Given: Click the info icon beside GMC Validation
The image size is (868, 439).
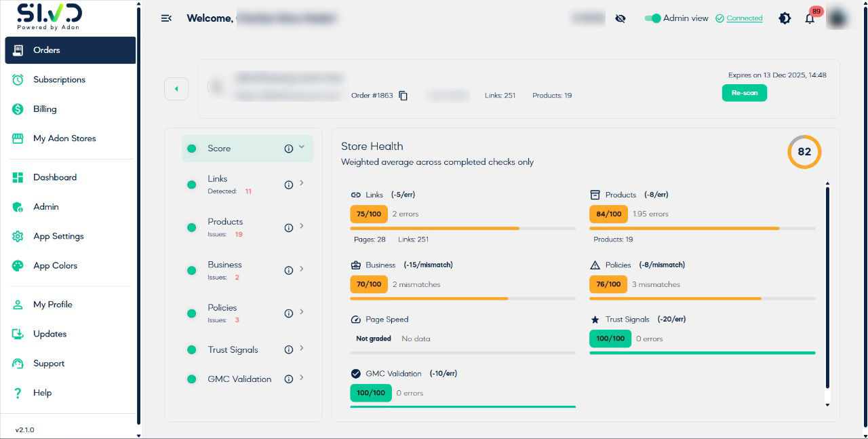Looking at the screenshot, I should tap(289, 379).
